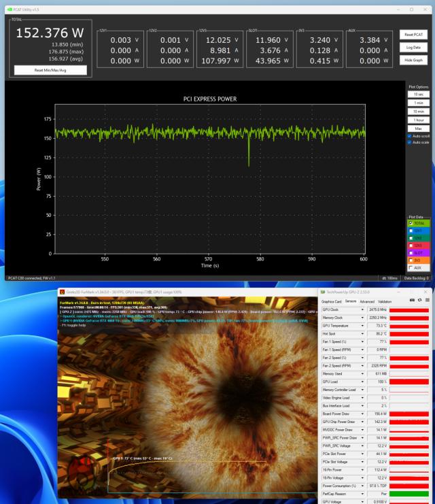The image size is (435, 504).
Task: Enable the SLOT plot data checkbox
Action: point(410,252)
